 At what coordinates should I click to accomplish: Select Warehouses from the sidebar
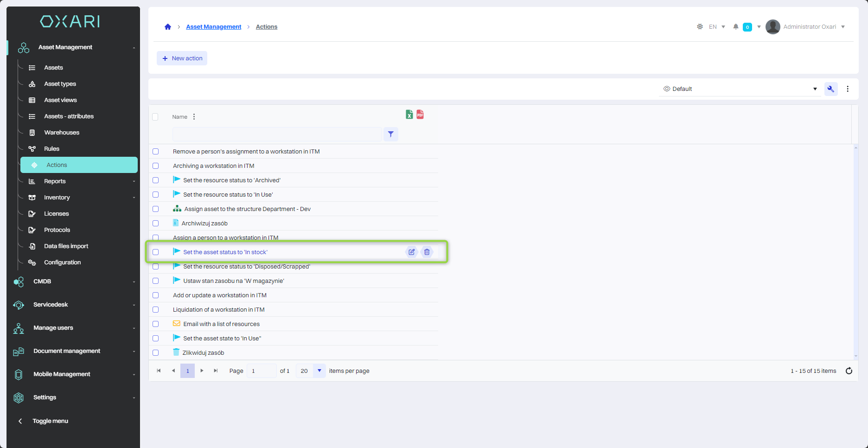pos(62,133)
